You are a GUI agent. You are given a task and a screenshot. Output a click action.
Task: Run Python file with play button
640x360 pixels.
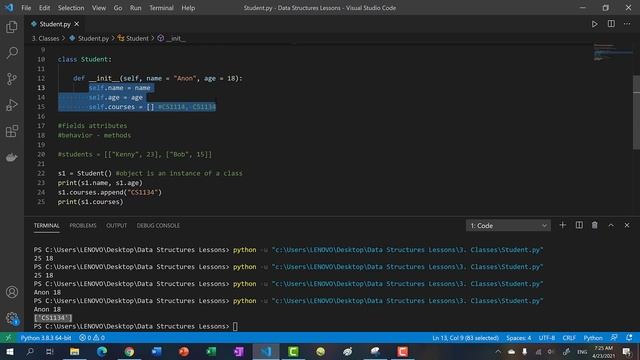coord(594,24)
